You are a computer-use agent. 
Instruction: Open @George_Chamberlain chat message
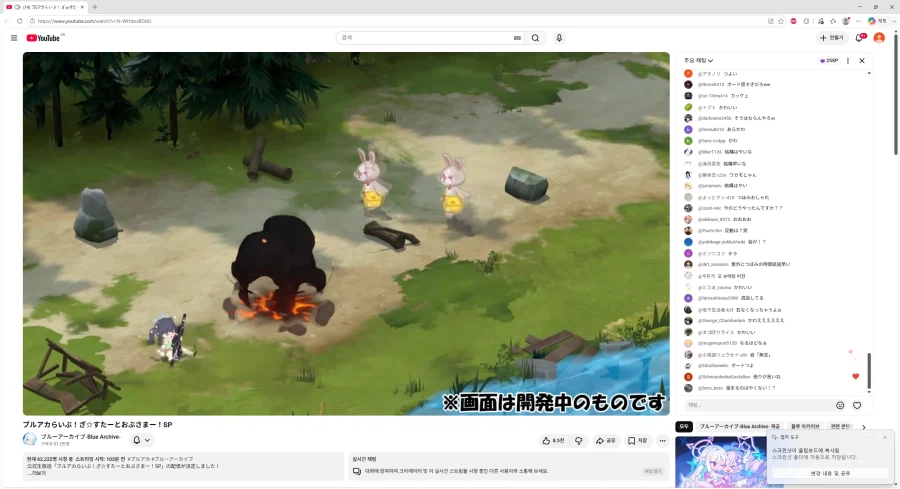click(740, 321)
